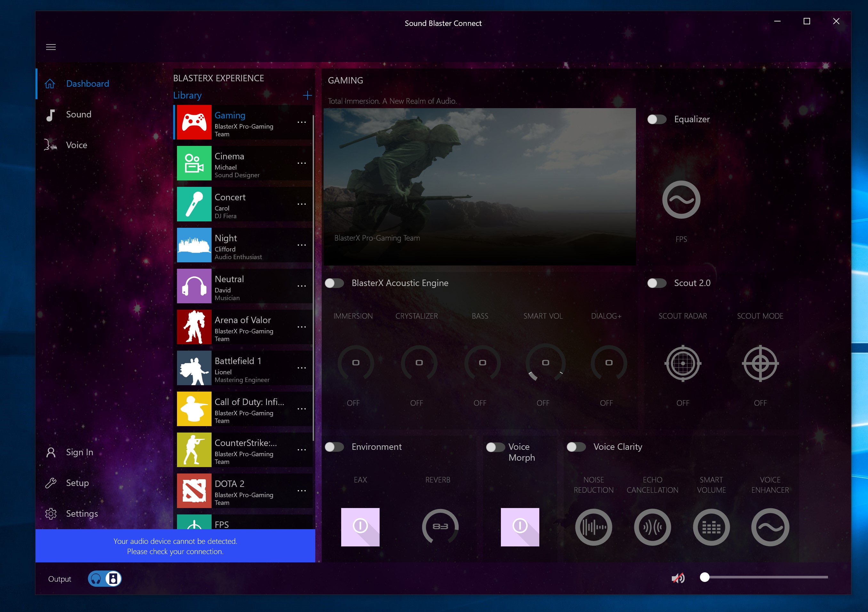The image size is (868, 612).
Task: Open Sign In page
Action: [x=79, y=452]
